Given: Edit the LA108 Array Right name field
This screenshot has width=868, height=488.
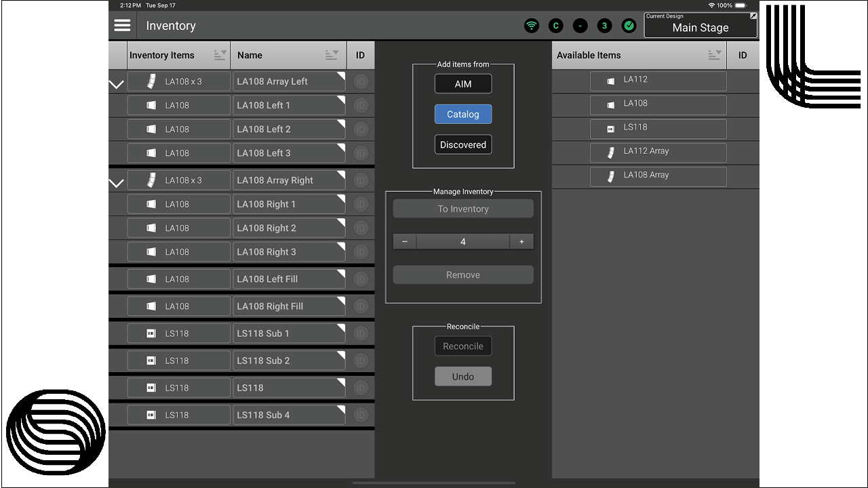Looking at the screenshot, I should click(x=289, y=180).
